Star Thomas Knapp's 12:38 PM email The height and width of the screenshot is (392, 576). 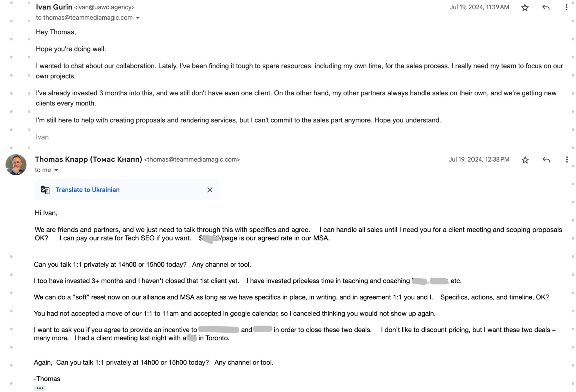coord(525,160)
